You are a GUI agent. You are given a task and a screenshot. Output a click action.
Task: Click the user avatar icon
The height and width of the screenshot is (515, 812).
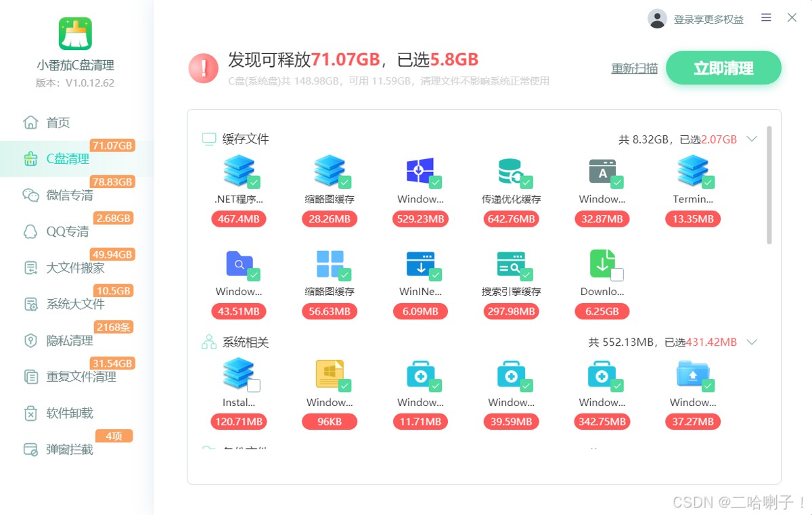[657, 19]
